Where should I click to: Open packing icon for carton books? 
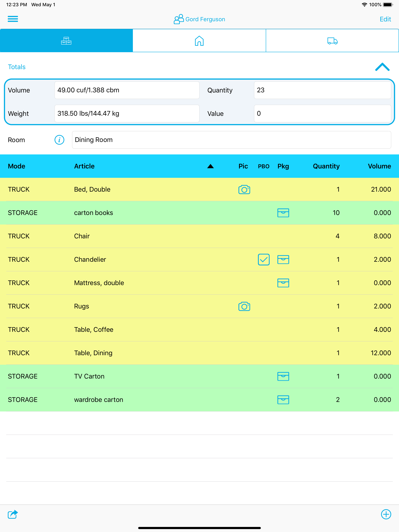(283, 213)
